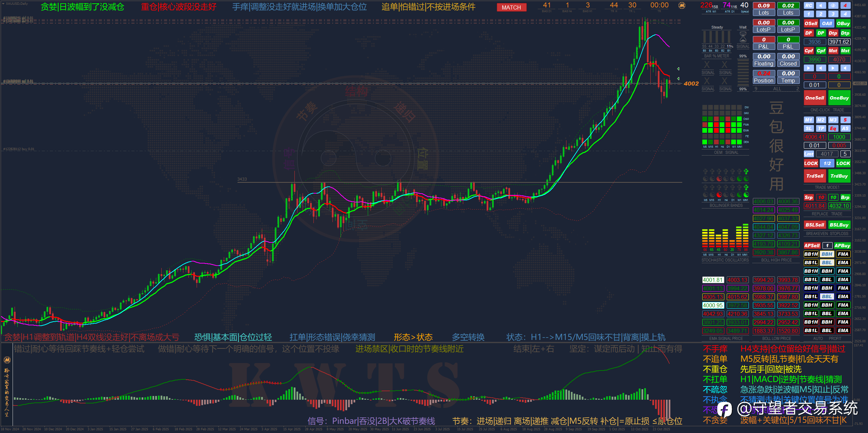Click the eye visibility icon button
This screenshot has height=433, width=868.
point(833,5)
